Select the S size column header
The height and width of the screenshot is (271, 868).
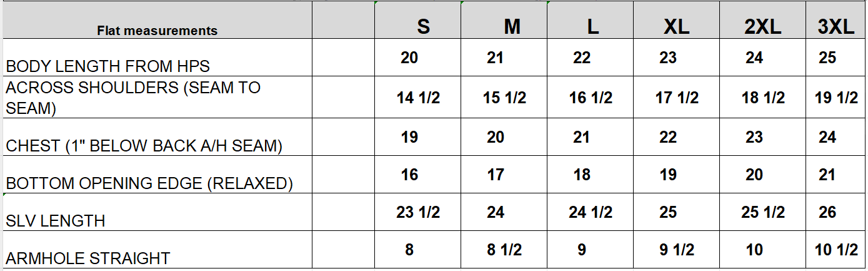423,26
